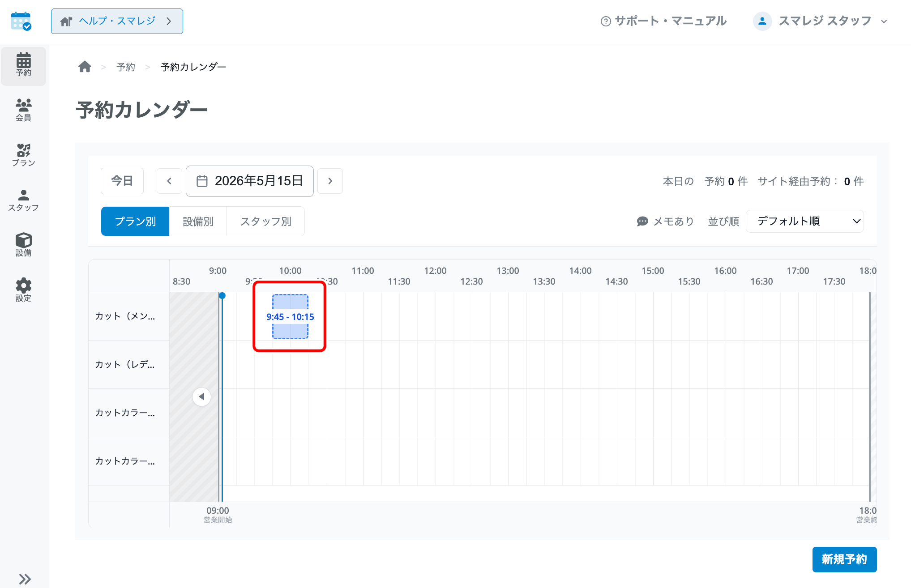Open the 2026年5月15日 date picker
Screen dimensions: 911x588
(250, 181)
